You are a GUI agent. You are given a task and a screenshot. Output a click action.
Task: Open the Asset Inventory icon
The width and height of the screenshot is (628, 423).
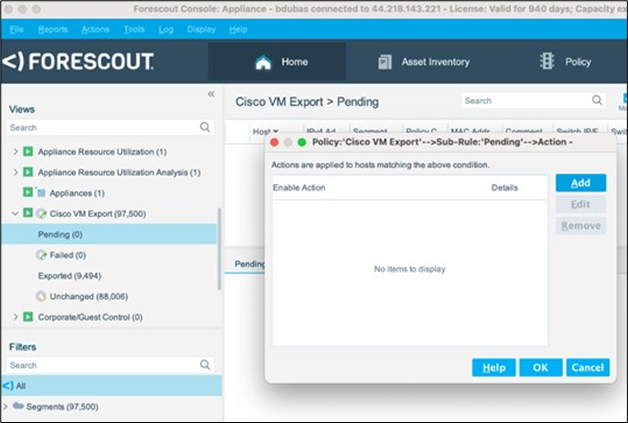pos(385,62)
